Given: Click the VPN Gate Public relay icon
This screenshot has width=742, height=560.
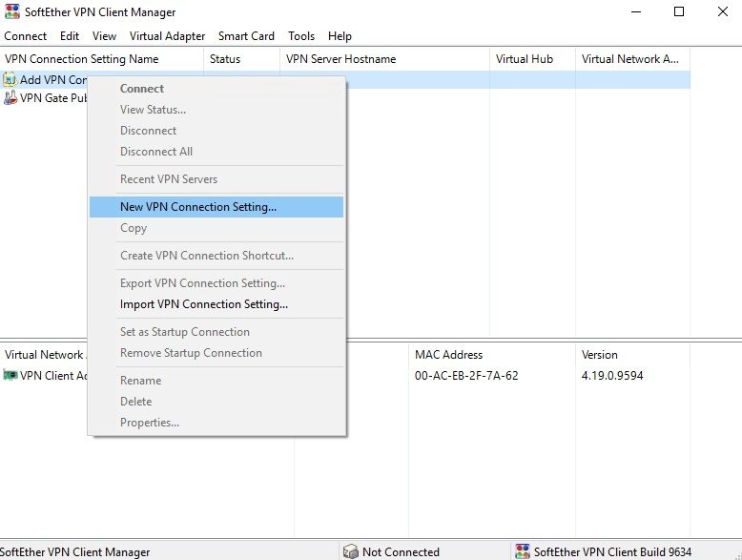Looking at the screenshot, I should click(10, 98).
